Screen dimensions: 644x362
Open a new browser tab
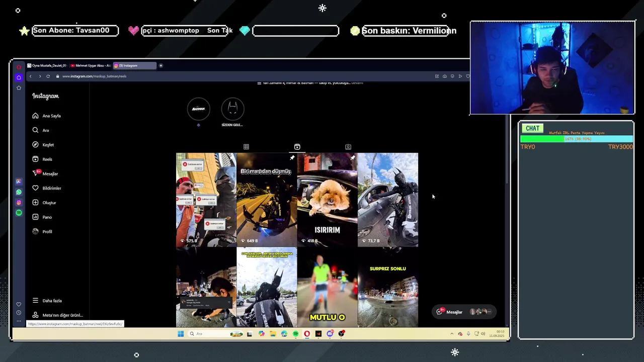pyautogui.click(x=161, y=65)
